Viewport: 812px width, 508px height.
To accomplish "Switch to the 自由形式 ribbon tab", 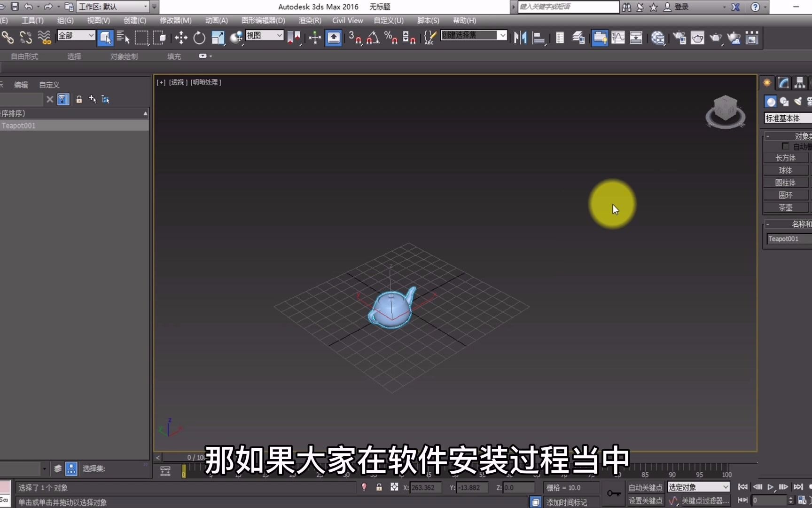I will (24, 56).
